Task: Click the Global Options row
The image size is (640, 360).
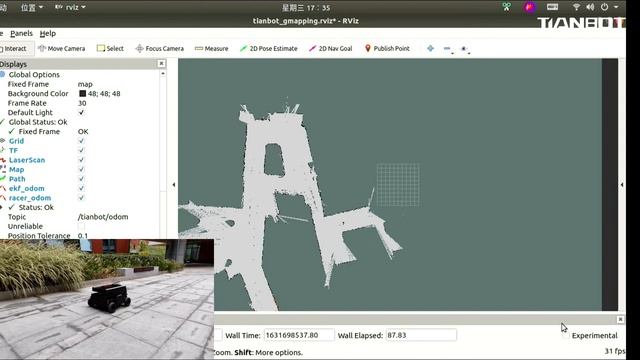Action: pos(34,75)
